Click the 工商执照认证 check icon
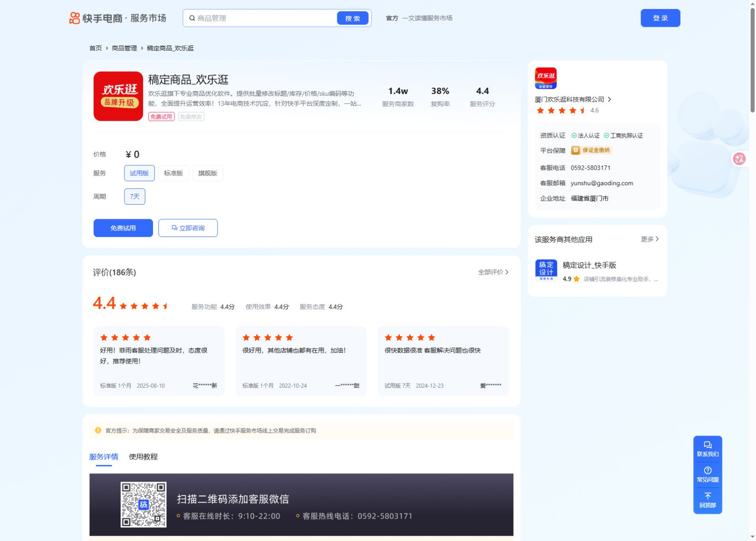This screenshot has height=541, width=756. [607, 135]
